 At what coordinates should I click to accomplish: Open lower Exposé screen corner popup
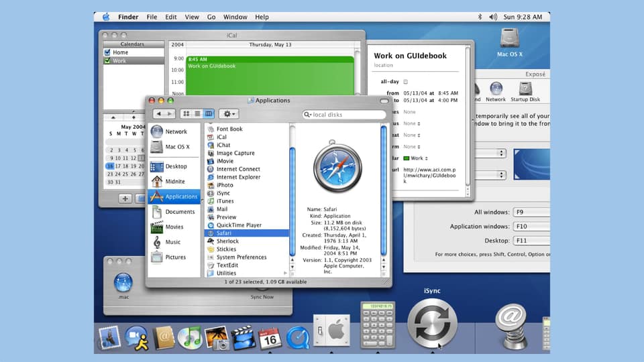pyautogui.click(x=491, y=175)
